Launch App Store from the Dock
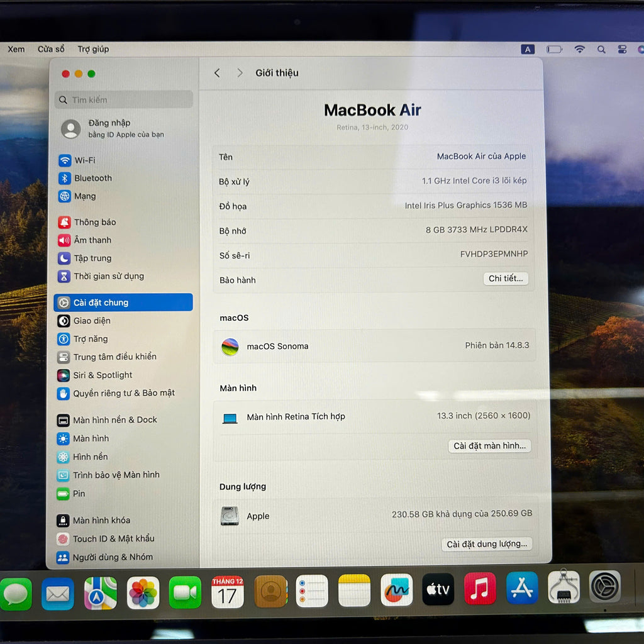This screenshot has width=644, height=644. click(x=522, y=588)
